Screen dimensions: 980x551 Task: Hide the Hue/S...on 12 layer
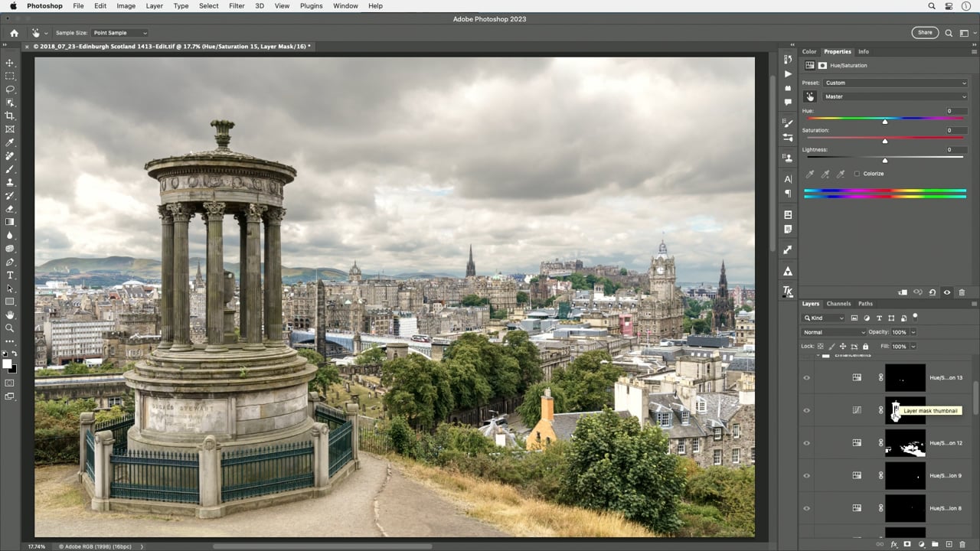click(806, 443)
